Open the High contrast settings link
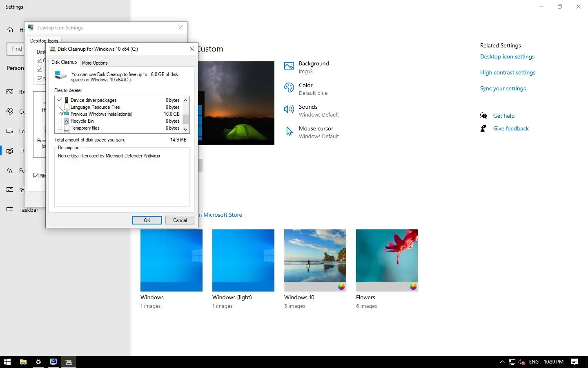The width and height of the screenshot is (588, 368). 508,72
